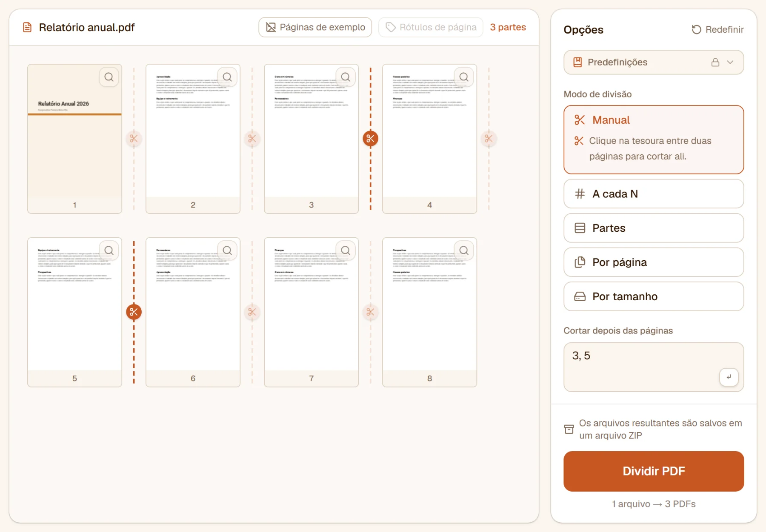Choose the A cada N split mode
766x532 pixels.
[654, 194]
